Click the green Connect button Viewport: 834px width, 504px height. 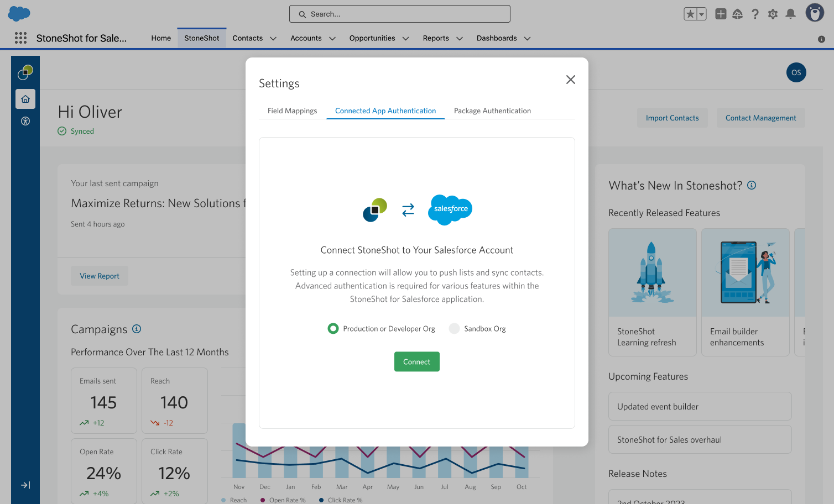(x=417, y=362)
